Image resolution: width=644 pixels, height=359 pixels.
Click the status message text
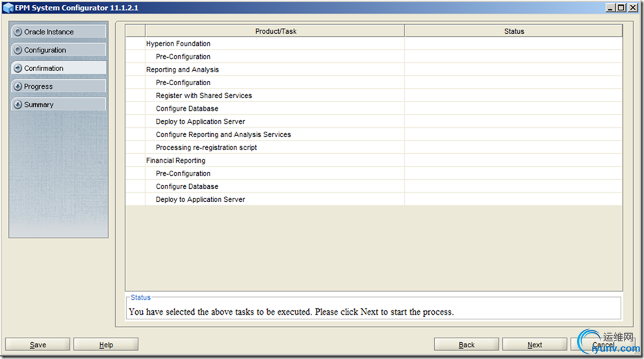tap(291, 312)
